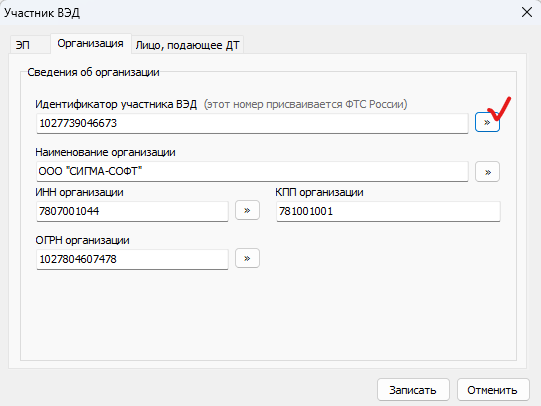Click the Записать button
Screen dimensions: 541x406
point(413,390)
